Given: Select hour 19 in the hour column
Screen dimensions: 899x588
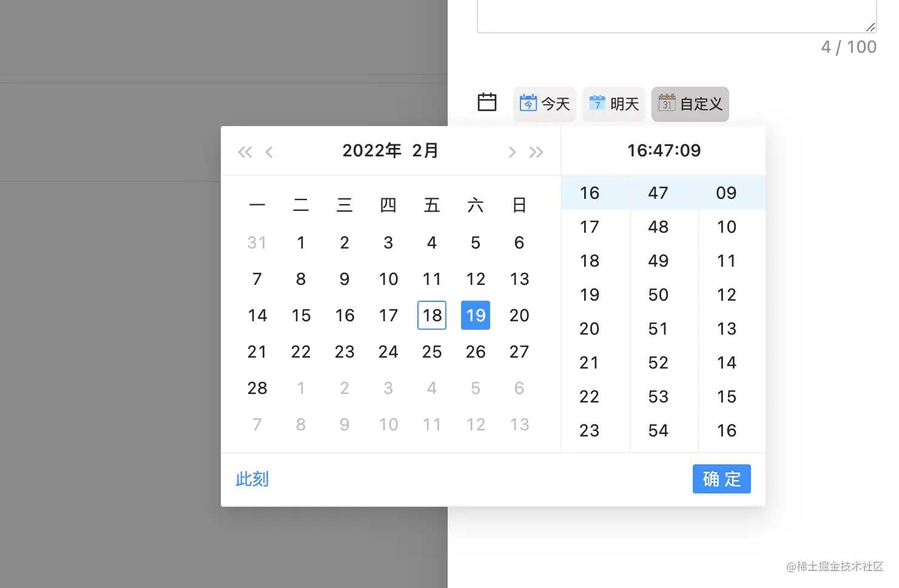Looking at the screenshot, I should click(x=596, y=295).
